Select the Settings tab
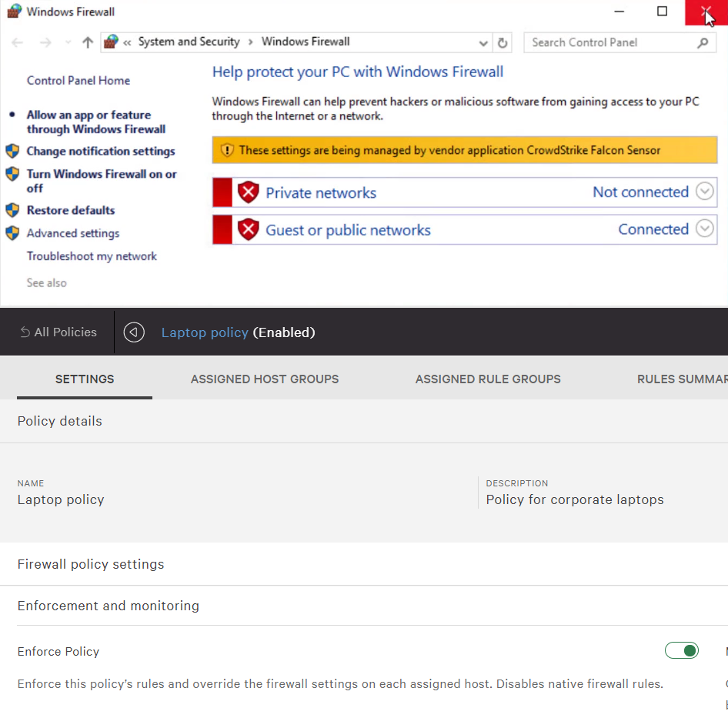 coord(85,379)
